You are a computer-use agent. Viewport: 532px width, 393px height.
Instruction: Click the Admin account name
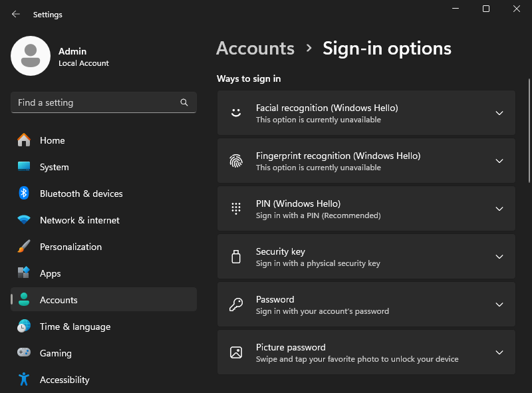[72, 51]
